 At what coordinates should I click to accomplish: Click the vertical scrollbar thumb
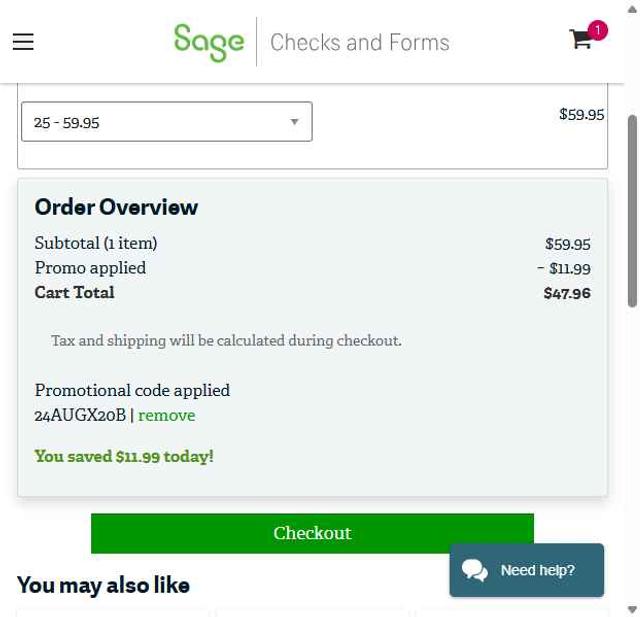point(632,210)
